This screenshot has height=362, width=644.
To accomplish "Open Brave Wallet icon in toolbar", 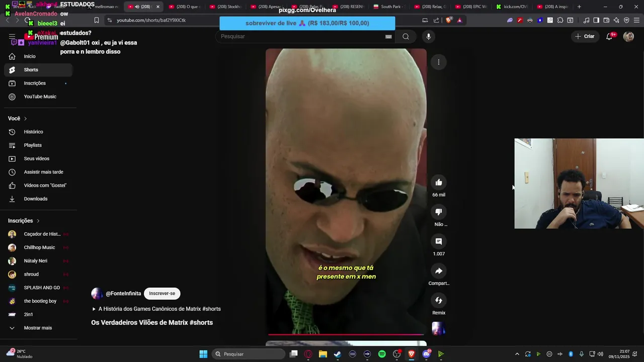I will (606, 20).
